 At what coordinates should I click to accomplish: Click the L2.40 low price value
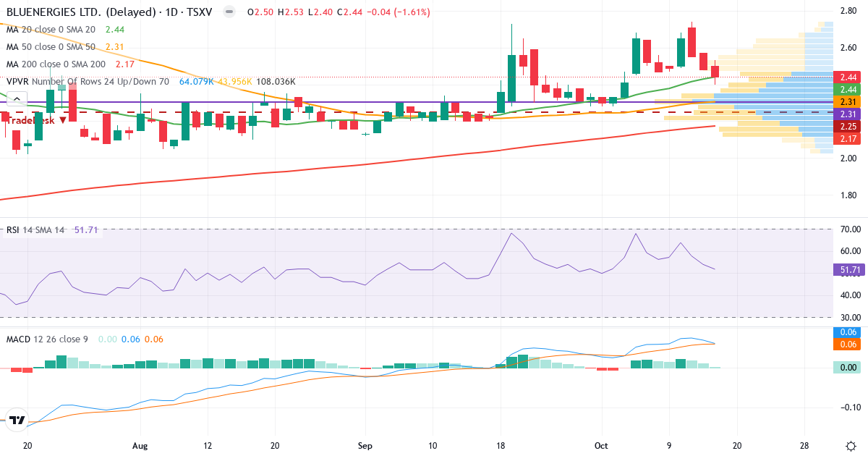click(x=320, y=12)
